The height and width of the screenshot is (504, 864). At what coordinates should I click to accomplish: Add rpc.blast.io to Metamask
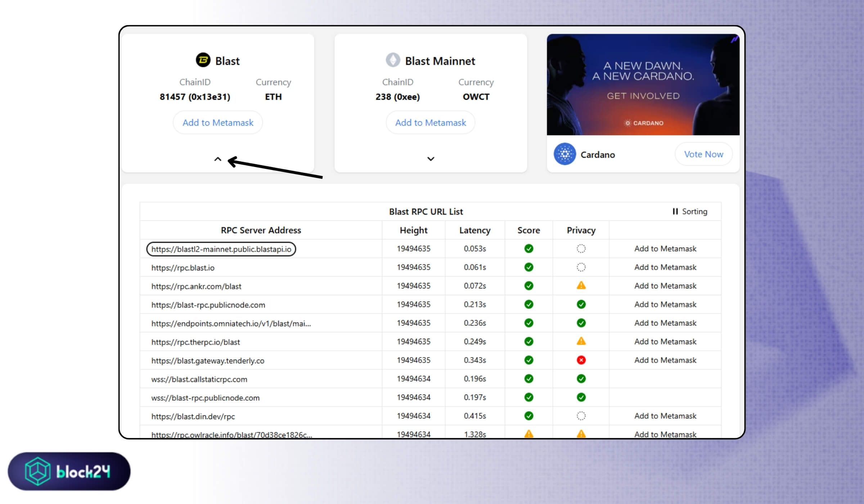(x=665, y=267)
